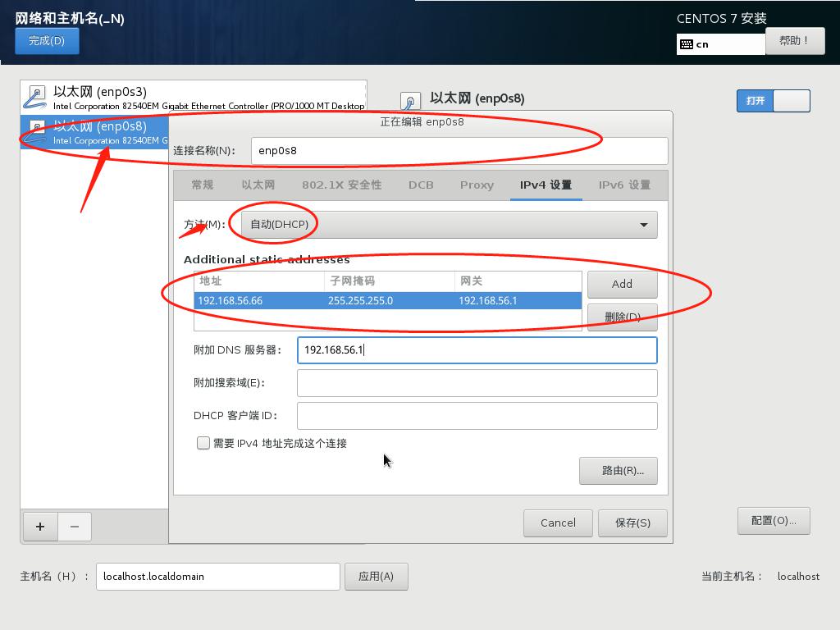
Task: Click the Done (完成) button
Action: (x=47, y=41)
